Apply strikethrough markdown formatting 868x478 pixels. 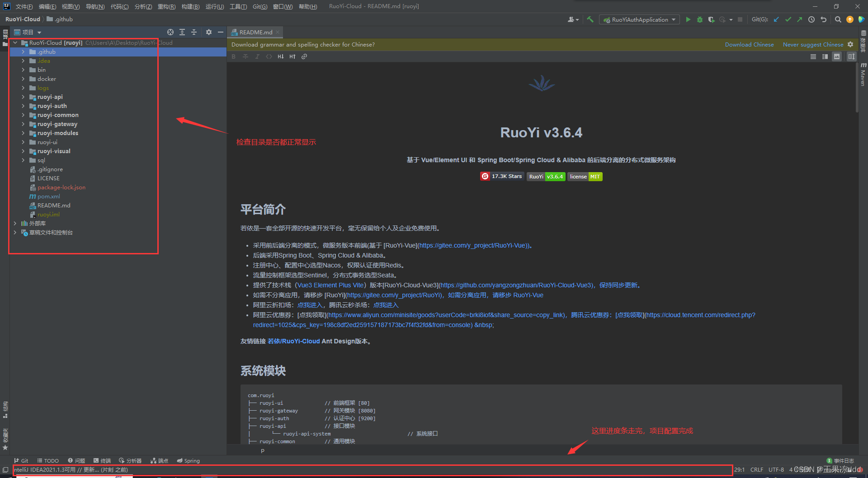(245, 56)
